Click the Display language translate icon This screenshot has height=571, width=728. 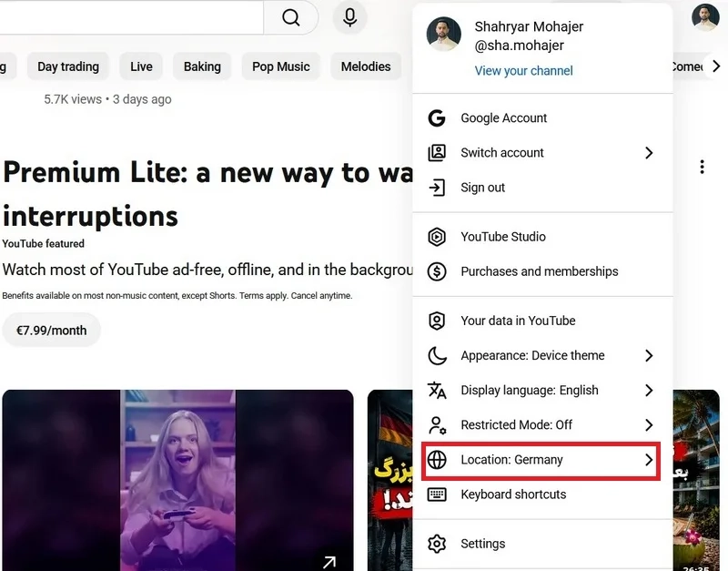point(437,391)
